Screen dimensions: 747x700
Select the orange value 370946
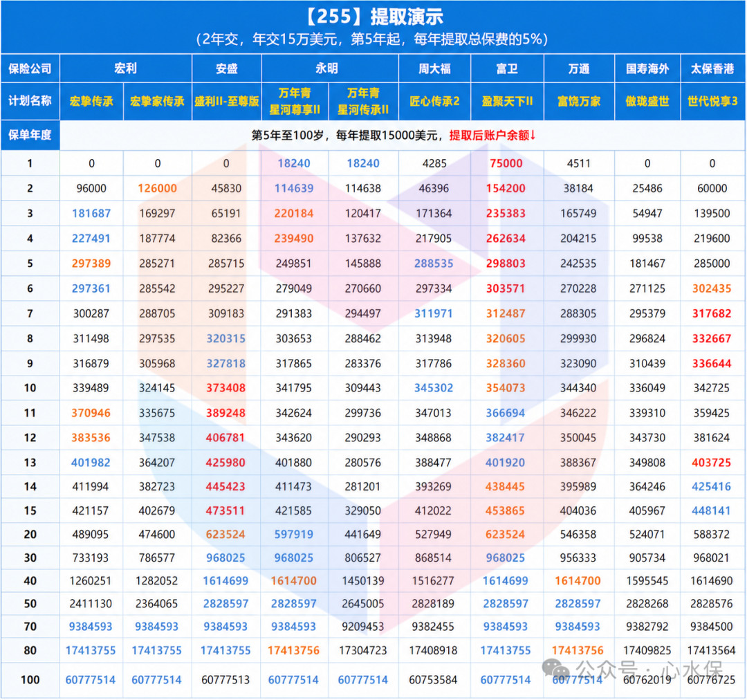[91, 413]
